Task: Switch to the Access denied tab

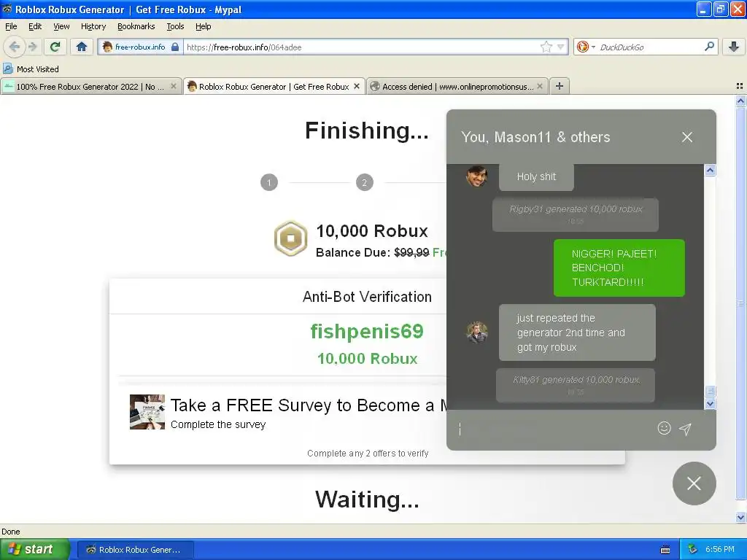Action: click(457, 87)
